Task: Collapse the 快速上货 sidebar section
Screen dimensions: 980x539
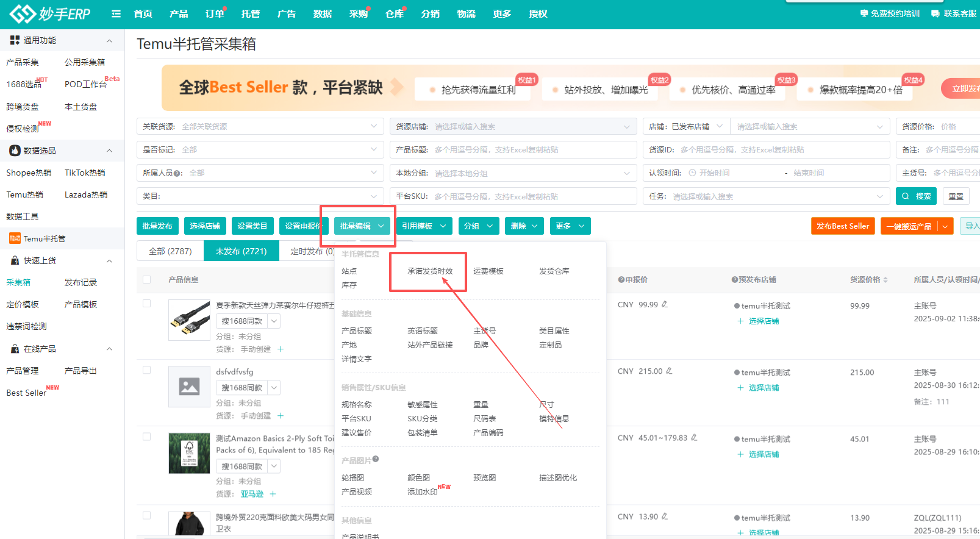Action: [110, 261]
